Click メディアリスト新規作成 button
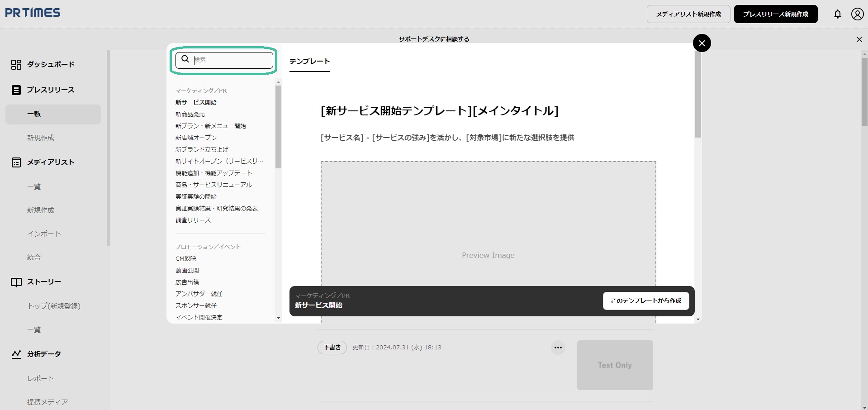868x410 pixels. click(688, 14)
